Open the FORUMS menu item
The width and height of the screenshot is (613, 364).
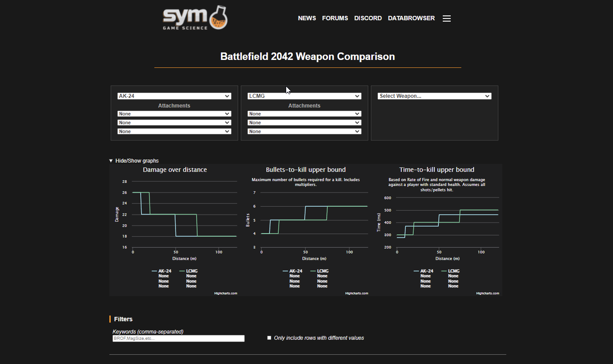coord(335,18)
